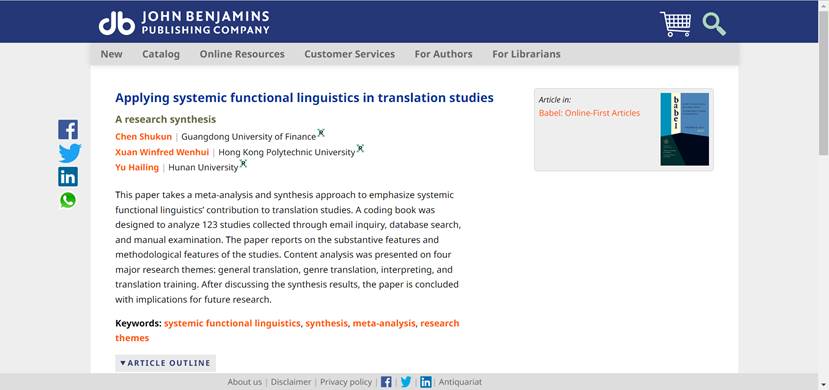Share via LinkedIn sidebar icon
829x390 pixels.
click(x=68, y=177)
